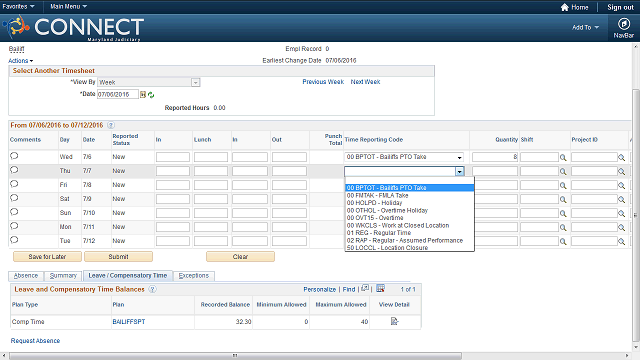The height and width of the screenshot is (360, 640).
Task: Open the NavBar compass icon
Action: click(x=623, y=24)
